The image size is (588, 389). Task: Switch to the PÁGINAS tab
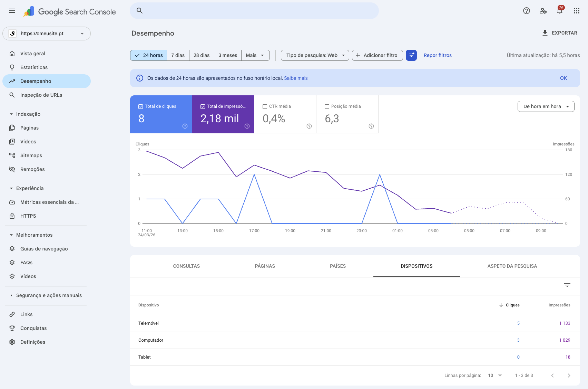click(x=265, y=266)
